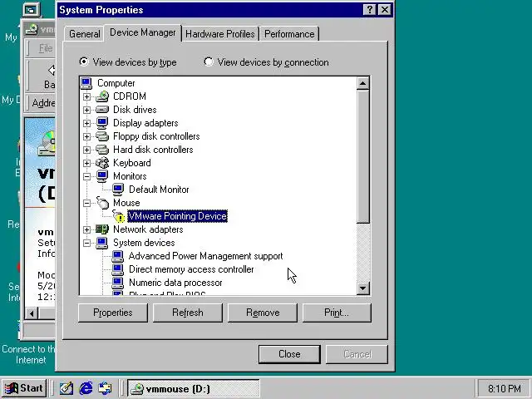
Task: Expand the Keyboard node
Action: (x=86, y=163)
